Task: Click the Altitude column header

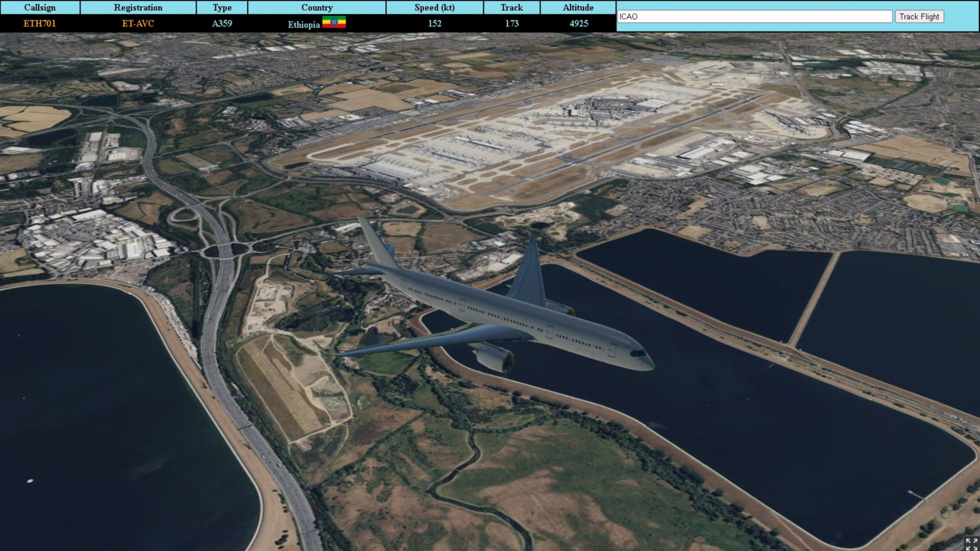Action: tap(578, 7)
